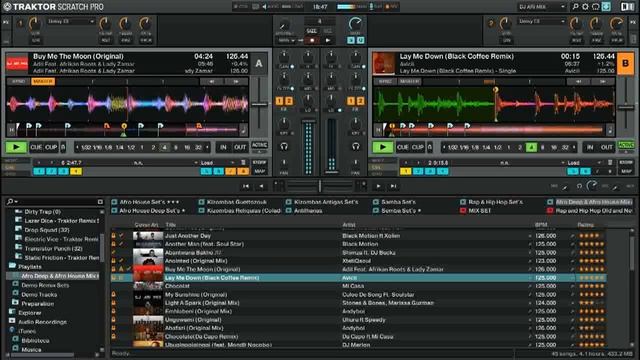Screen dimensions: 640x360
Task: Click the loop recorder play button
Action: [327, 40]
